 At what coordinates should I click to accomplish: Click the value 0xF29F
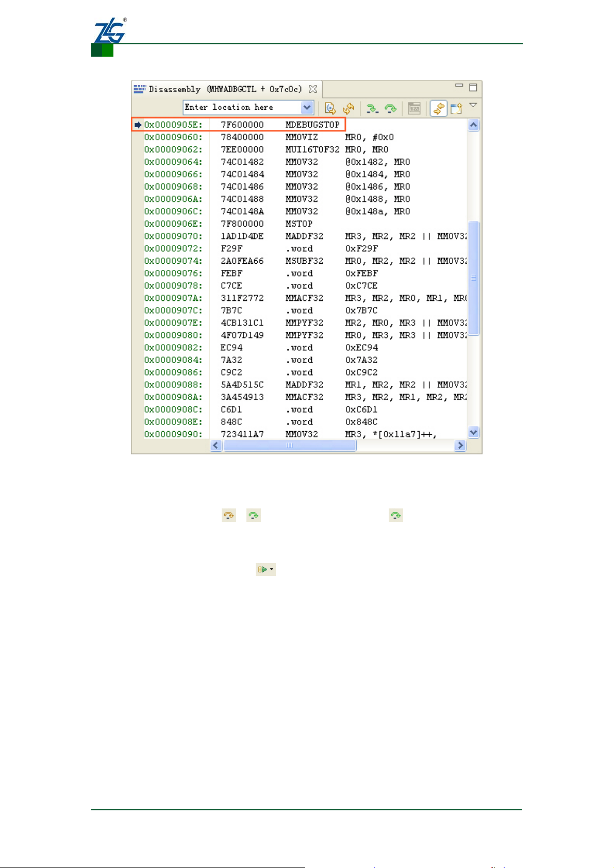click(x=361, y=248)
